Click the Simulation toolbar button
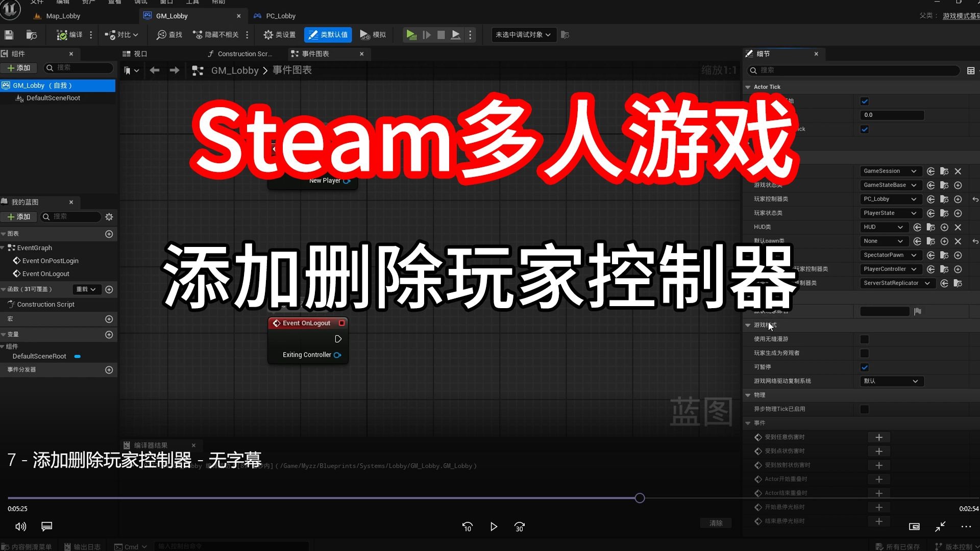980x551 pixels. [373, 35]
